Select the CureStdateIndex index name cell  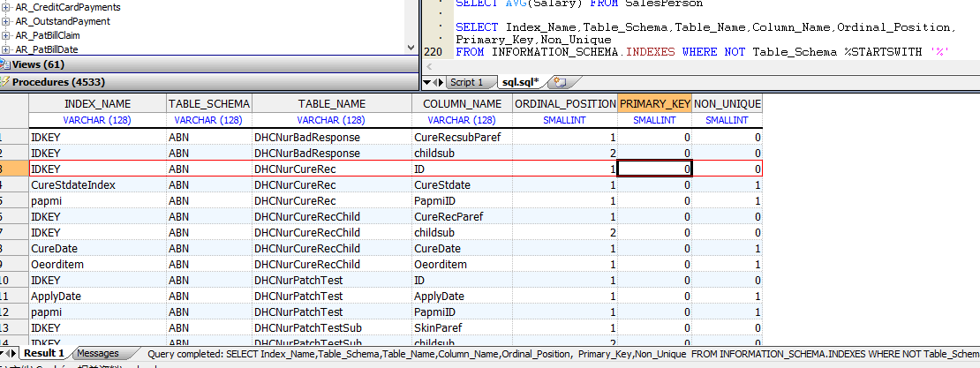pos(73,184)
